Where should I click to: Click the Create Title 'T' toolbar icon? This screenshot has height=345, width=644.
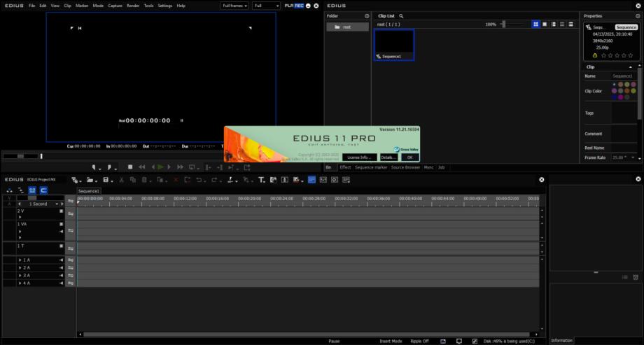point(262,180)
